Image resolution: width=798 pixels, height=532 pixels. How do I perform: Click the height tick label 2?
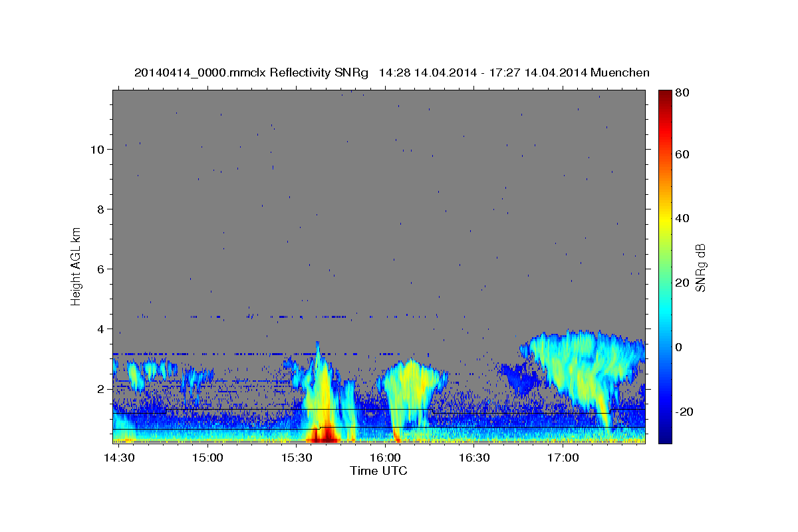point(101,389)
